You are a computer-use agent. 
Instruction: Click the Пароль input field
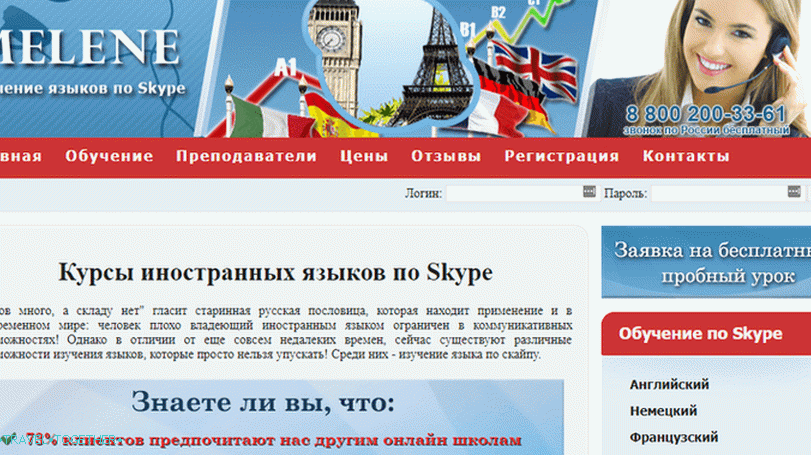tap(727, 193)
